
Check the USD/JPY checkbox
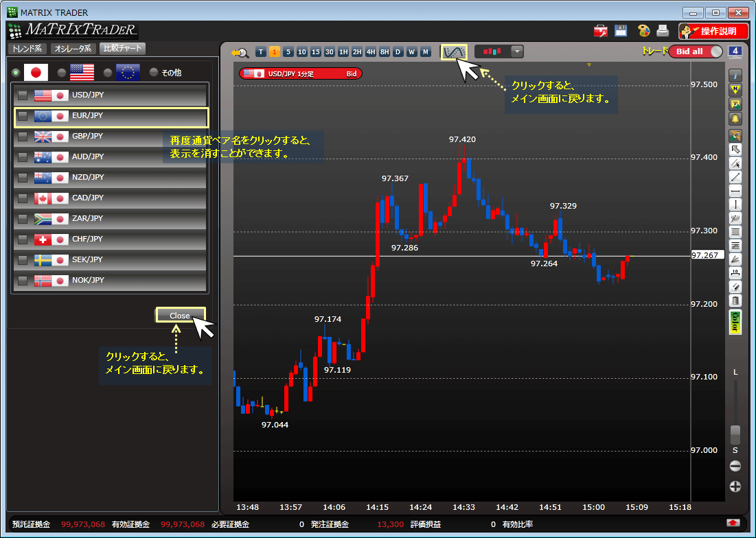point(23,95)
